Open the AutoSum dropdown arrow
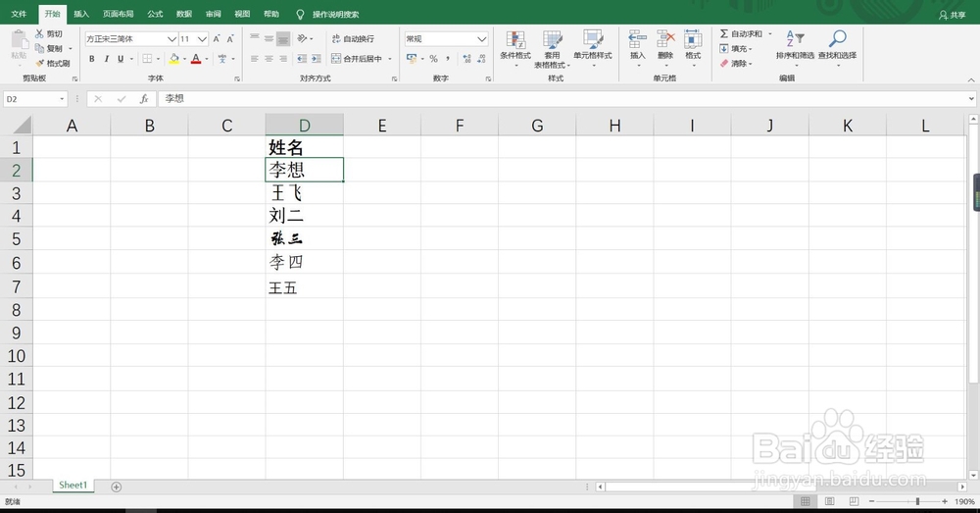Screen dimensions: 980x513 pos(770,33)
